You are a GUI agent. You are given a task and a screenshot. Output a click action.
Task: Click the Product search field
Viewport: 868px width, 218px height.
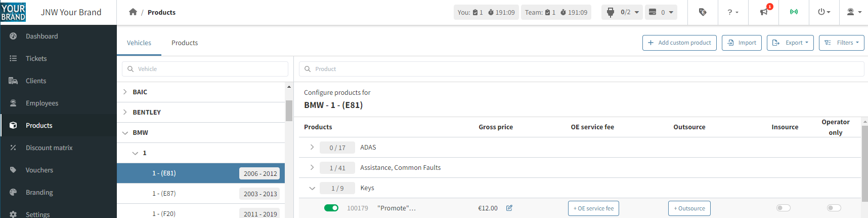coord(582,69)
